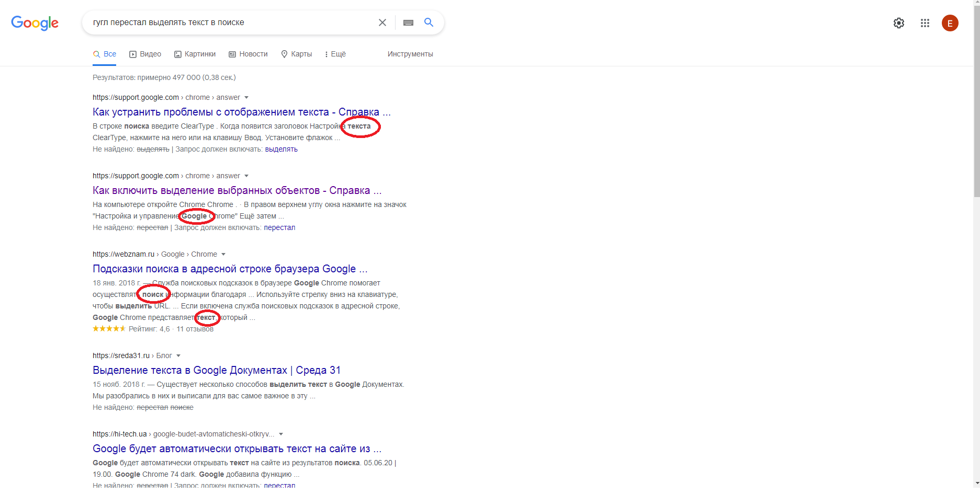
Task: Click the page vertical scrollbar thumb
Action: tap(976, 102)
